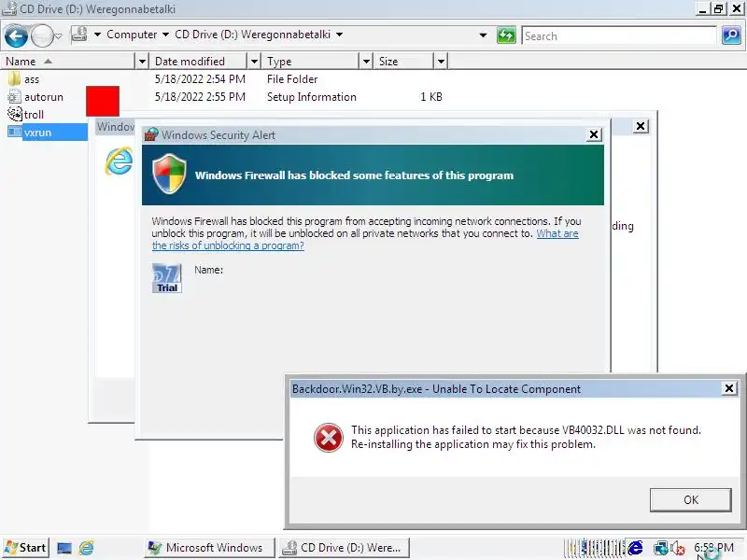The image size is (747, 560).
Task: Open the recent pages dropdown arrow
Action: 58,35
